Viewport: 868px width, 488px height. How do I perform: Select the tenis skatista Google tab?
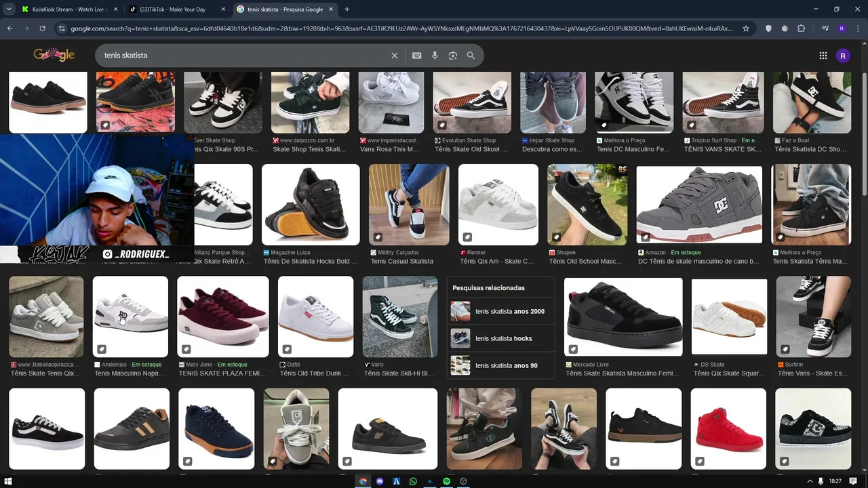[x=284, y=9]
